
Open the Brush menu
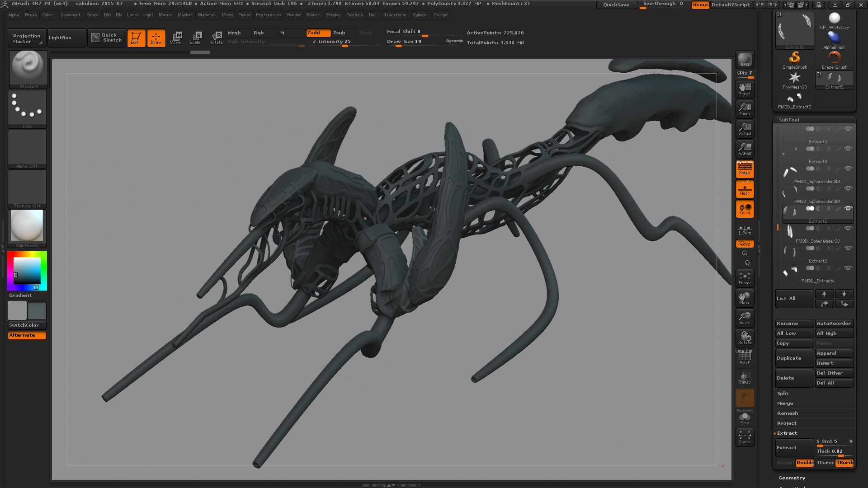[x=31, y=14]
